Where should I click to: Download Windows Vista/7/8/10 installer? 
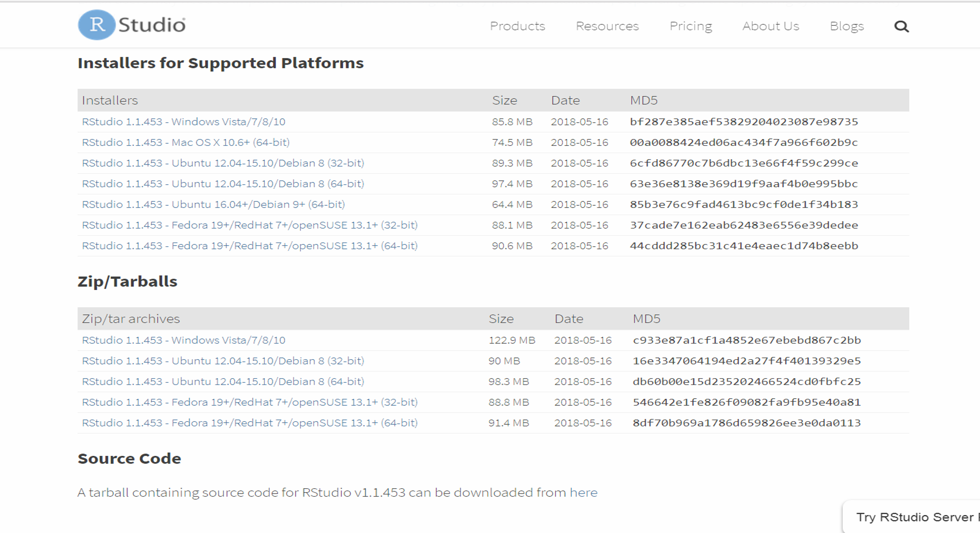tap(183, 121)
